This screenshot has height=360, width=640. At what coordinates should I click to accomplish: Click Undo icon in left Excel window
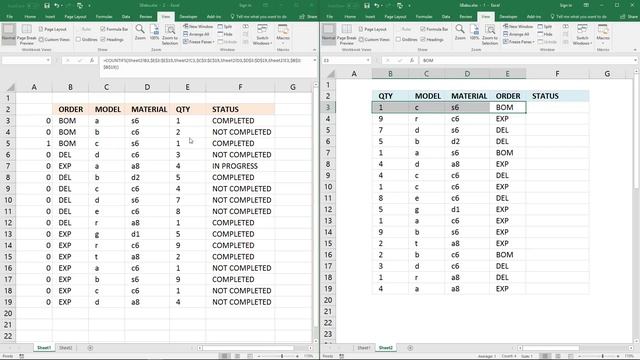[x=57, y=6]
